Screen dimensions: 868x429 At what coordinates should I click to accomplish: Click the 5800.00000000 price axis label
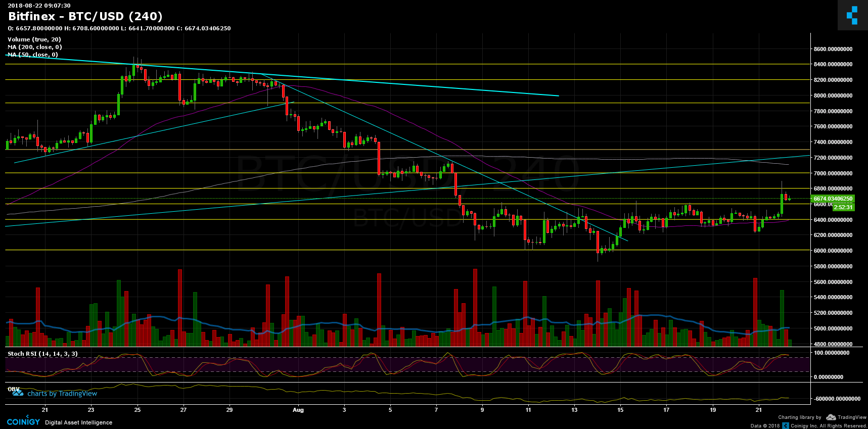pyautogui.click(x=833, y=266)
